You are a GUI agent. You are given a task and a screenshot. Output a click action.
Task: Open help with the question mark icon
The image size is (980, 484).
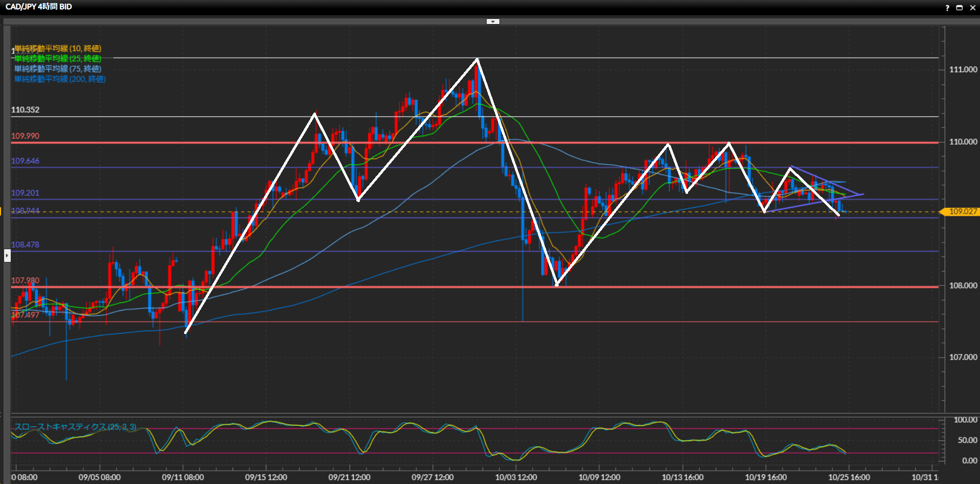click(x=947, y=8)
